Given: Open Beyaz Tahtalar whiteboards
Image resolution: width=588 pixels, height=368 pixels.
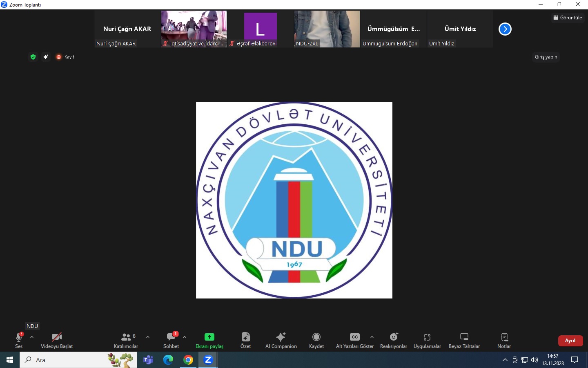Looking at the screenshot, I should [x=464, y=340].
